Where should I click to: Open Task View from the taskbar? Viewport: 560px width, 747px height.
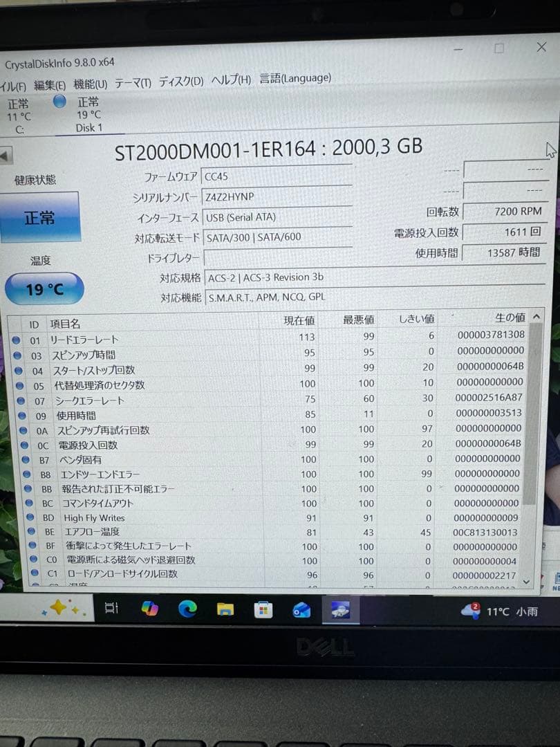(111, 607)
